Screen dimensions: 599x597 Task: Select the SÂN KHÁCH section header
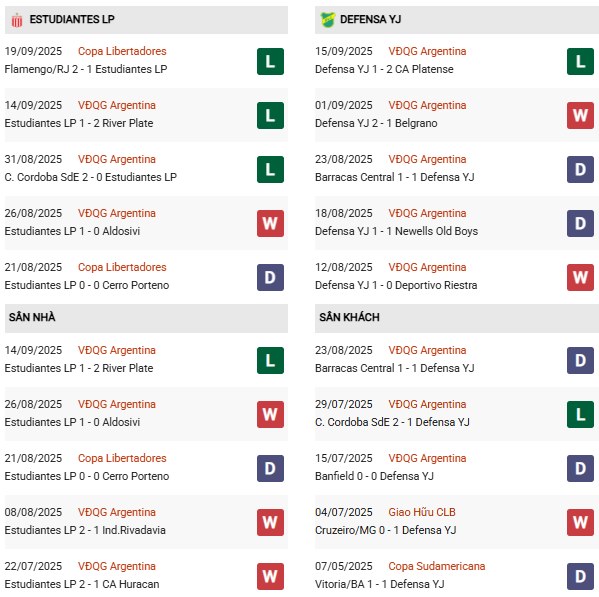pyautogui.click(x=457, y=318)
